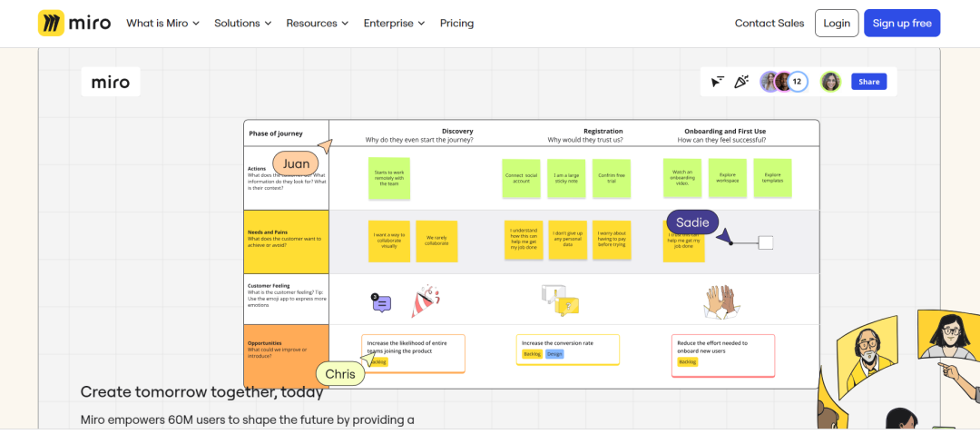
Task: Click the Share button on the board
Action: coord(868,82)
